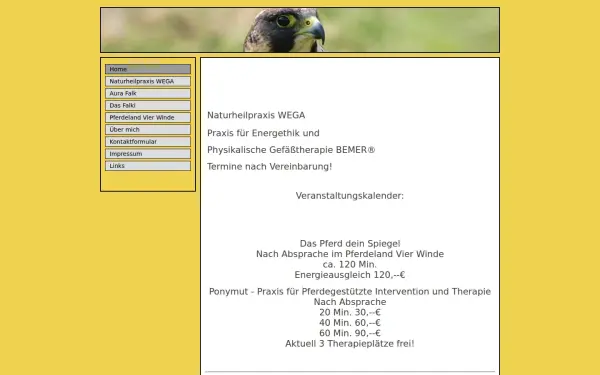Click the falcon header banner image
The image size is (600, 375).
point(300,30)
